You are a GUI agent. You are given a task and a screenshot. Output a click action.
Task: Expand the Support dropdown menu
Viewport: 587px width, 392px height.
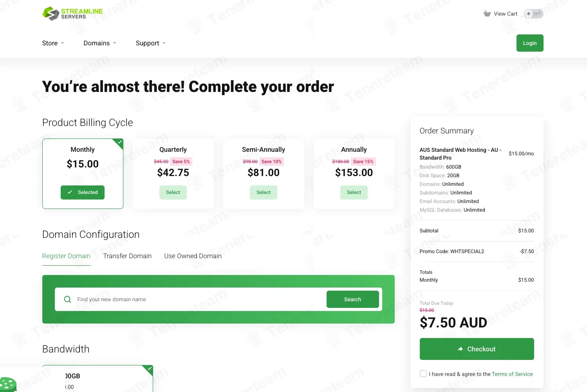pos(151,43)
